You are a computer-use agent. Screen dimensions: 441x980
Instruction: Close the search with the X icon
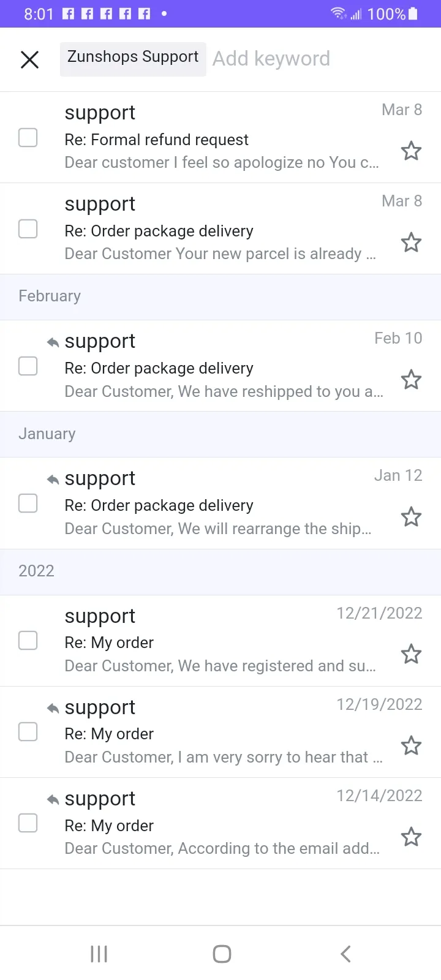tap(29, 59)
